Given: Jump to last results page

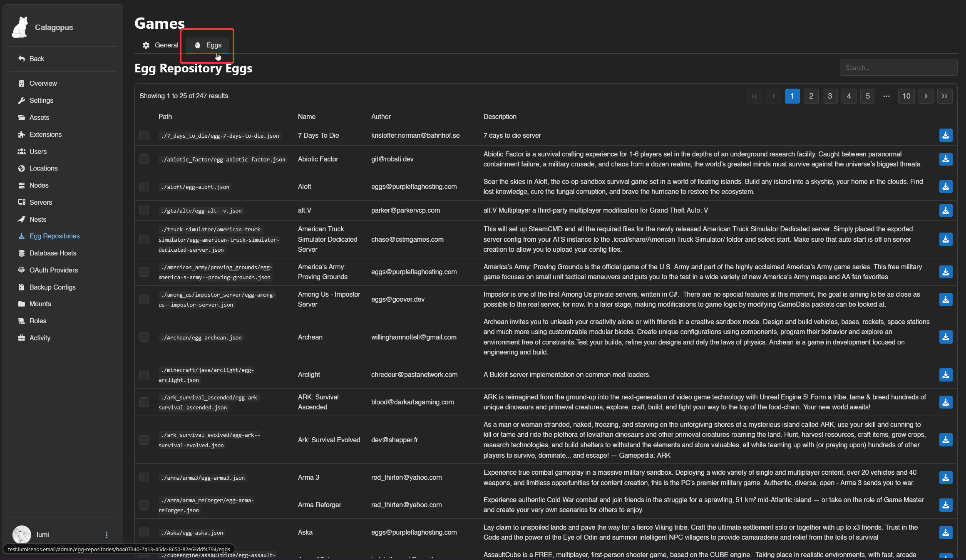Looking at the screenshot, I should point(944,96).
